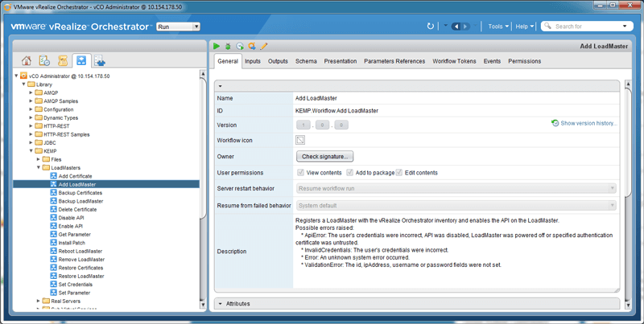Image resolution: width=644 pixels, height=324 pixels.
Task: Expand the Files folder node
Action: click(x=39, y=159)
